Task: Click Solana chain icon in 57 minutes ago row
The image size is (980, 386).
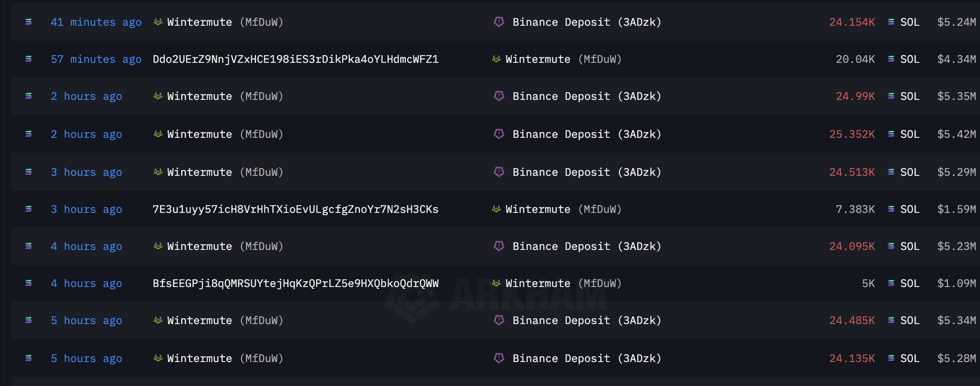Action: click(28, 59)
